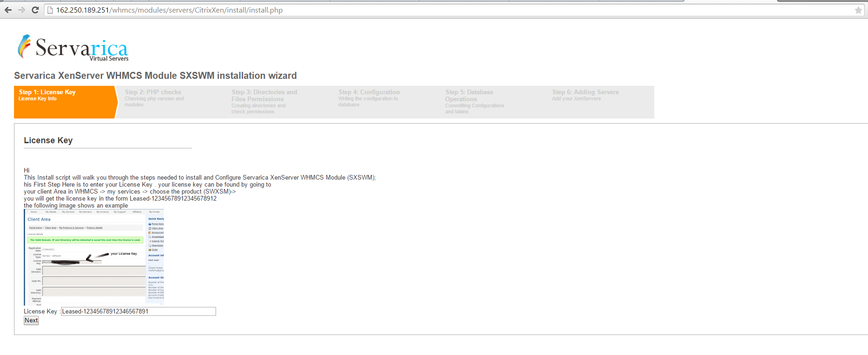Reload the page with the refresh icon
The image size is (868, 355).
[x=35, y=10]
